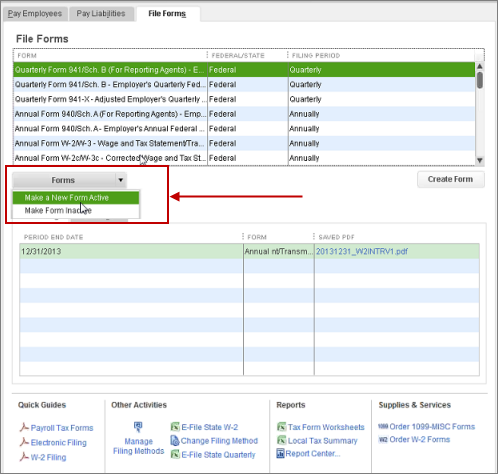498x474 pixels.
Task: Click the Manage Filing Methods icon
Action: tap(138, 427)
